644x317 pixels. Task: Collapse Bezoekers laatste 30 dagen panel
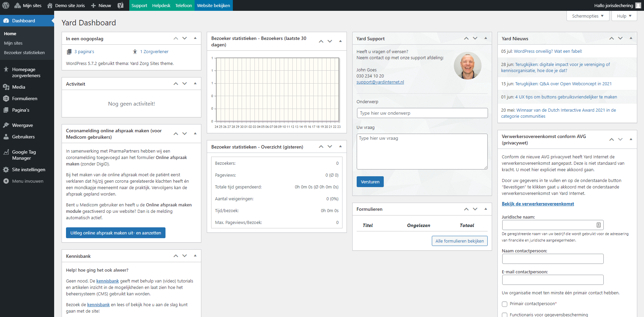(x=340, y=41)
